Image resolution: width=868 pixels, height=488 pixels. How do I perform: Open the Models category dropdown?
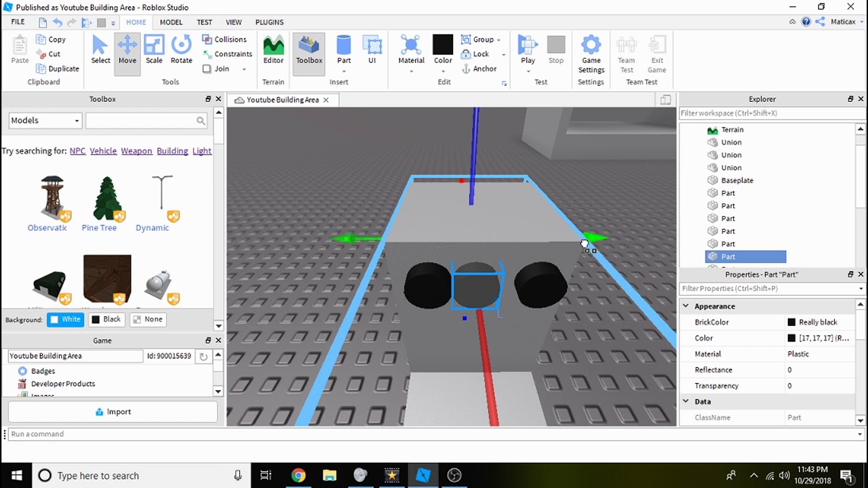coord(45,121)
